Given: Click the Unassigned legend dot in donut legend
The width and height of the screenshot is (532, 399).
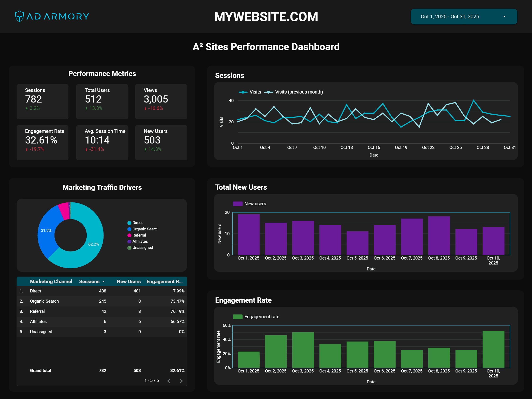Looking at the screenshot, I should (129, 247).
